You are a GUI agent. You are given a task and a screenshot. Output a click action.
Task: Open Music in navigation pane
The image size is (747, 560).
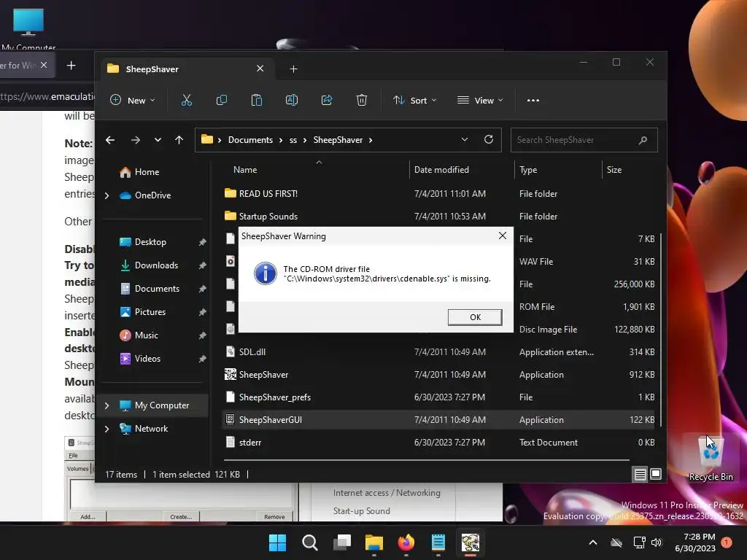pos(146,335)
